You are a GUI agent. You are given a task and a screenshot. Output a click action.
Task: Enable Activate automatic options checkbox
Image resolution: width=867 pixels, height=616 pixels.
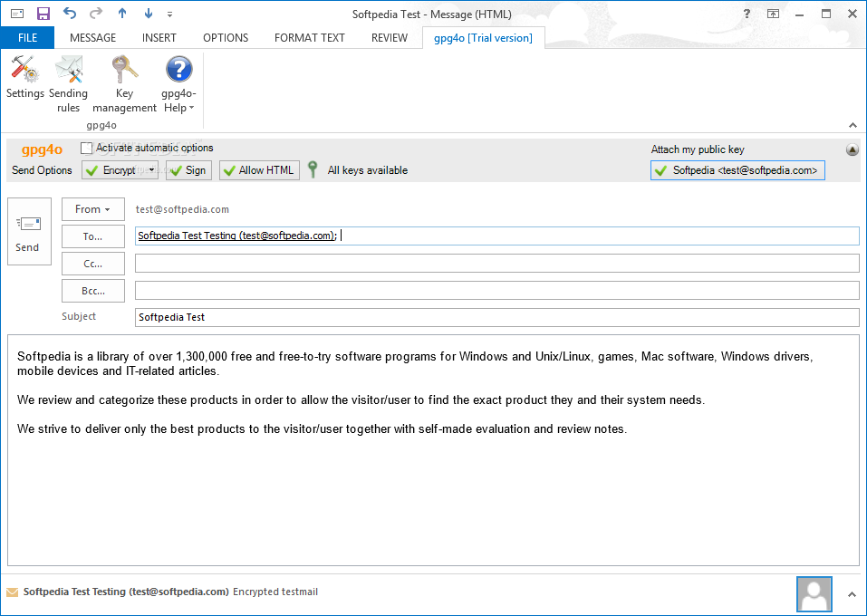[x=86, y=149]
